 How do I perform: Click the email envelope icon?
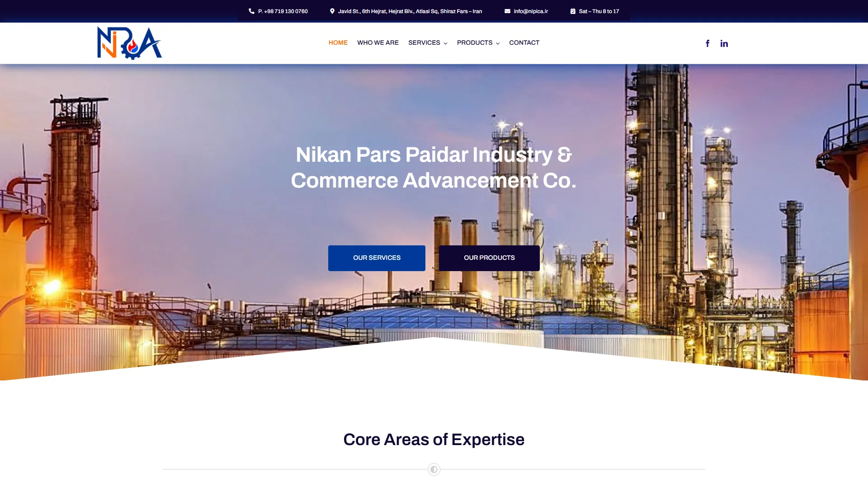[x=507, y=11]
